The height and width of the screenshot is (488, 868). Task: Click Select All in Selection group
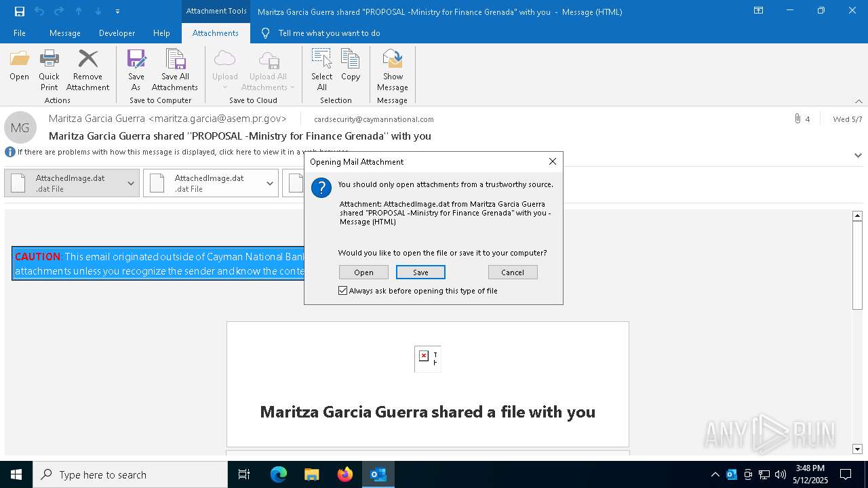[x=322, y=70]
